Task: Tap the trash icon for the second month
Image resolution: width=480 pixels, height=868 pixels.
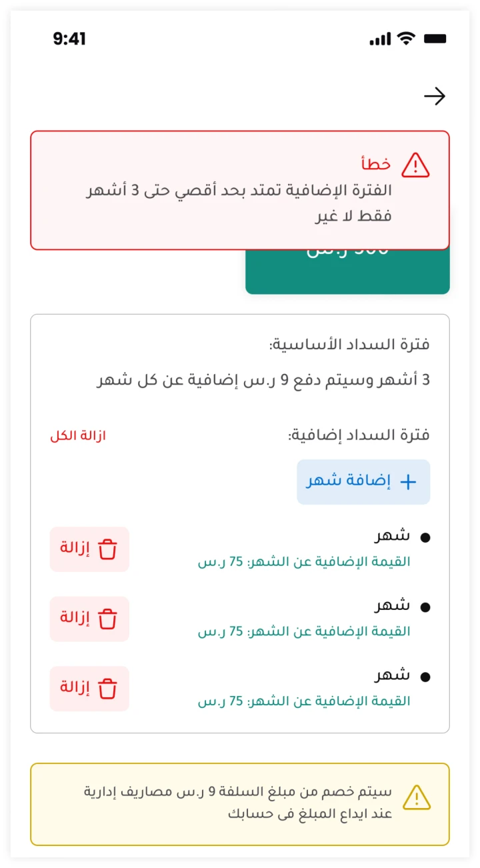Action: pos(107,619)
